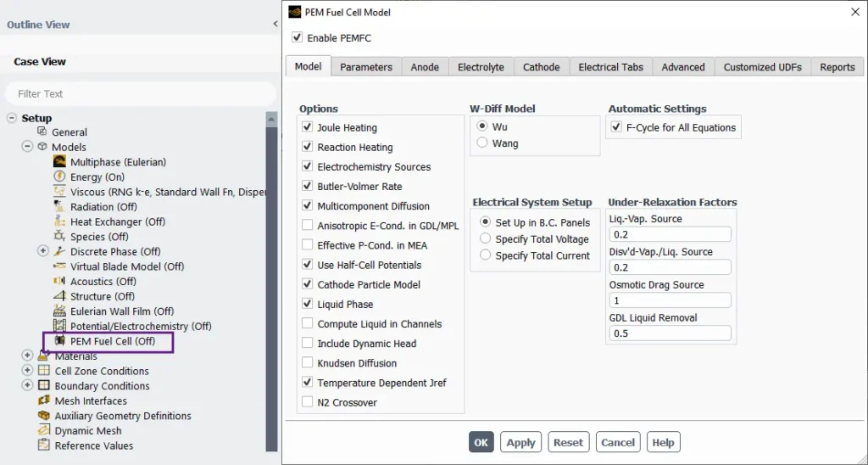Uncheck Enable PEMFC checkbox
This screenshot has height=465, width=868.
(x=298, y=37)
